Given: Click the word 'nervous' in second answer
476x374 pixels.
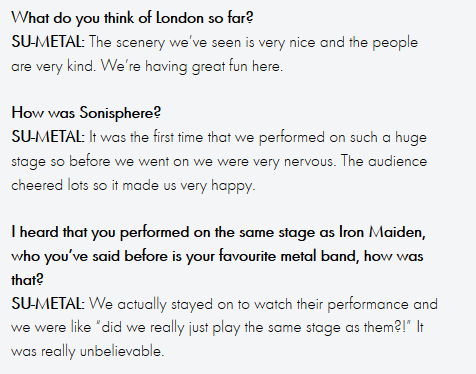Looking at the screenshot, I should tap(308, 162).
